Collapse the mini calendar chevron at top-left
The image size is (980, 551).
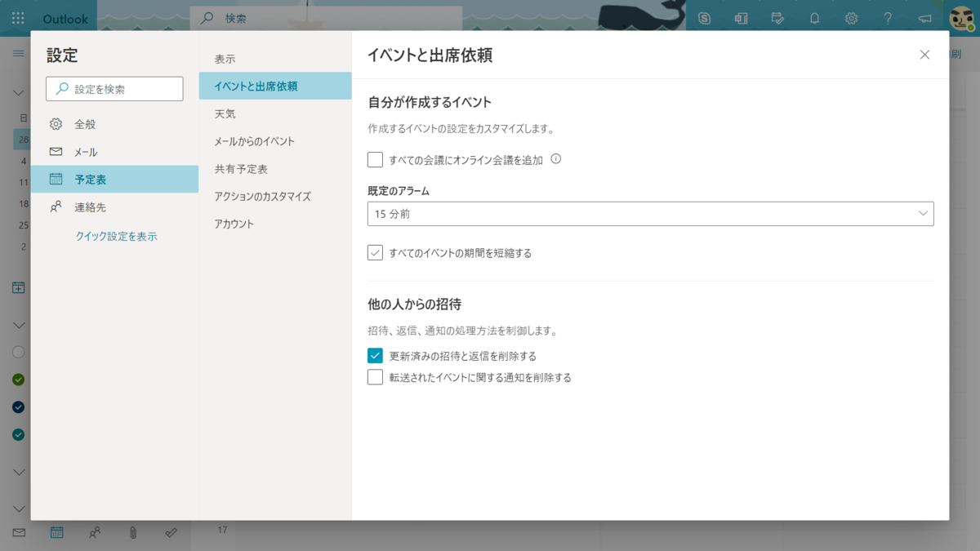click(x=18, y=93)
